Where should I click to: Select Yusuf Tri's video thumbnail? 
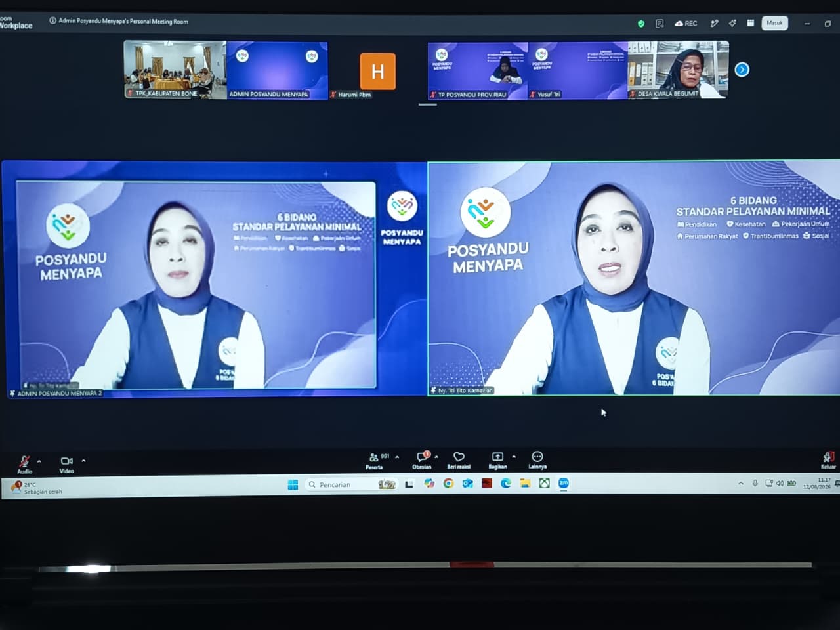pyautogui.click(x=578, y=71)
